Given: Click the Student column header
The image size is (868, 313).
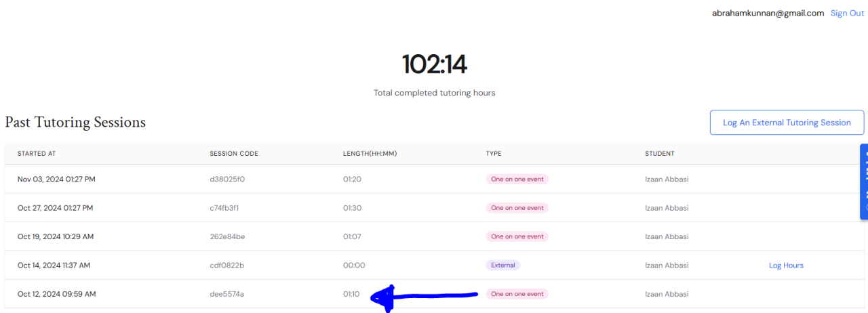Looking at the screenshot, I should 660,154.
